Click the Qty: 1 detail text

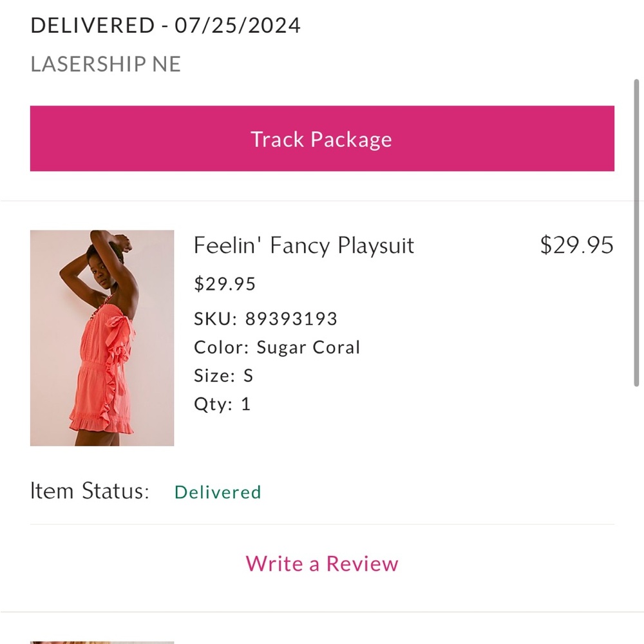coord(222,404)
